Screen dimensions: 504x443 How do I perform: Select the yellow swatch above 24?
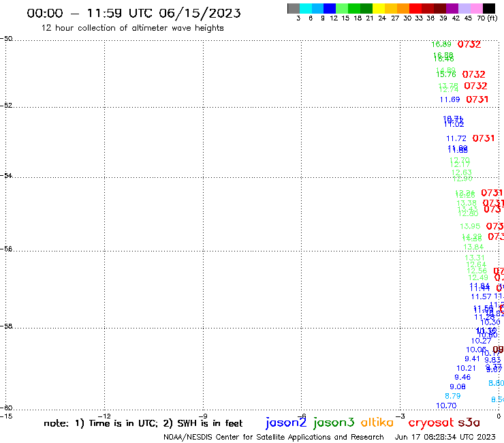tap(379, 8)
